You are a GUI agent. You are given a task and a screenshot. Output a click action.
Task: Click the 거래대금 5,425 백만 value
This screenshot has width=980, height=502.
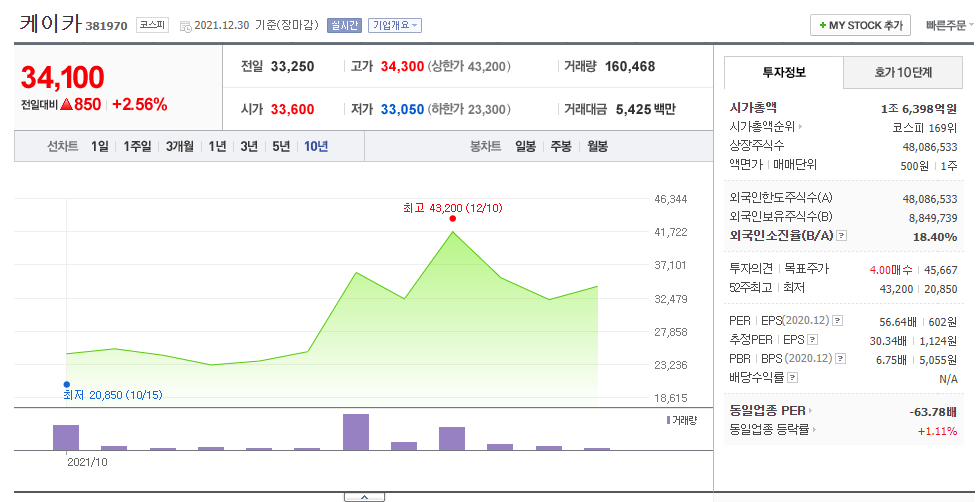[646, 109]
